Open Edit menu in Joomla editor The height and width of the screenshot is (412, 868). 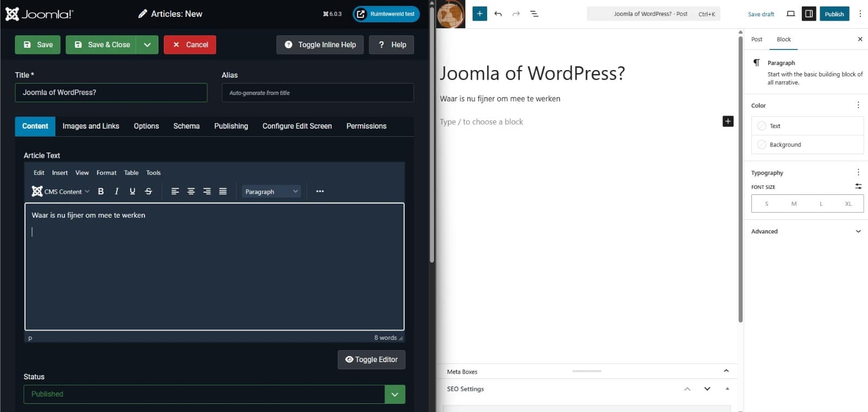click(39, 173)
